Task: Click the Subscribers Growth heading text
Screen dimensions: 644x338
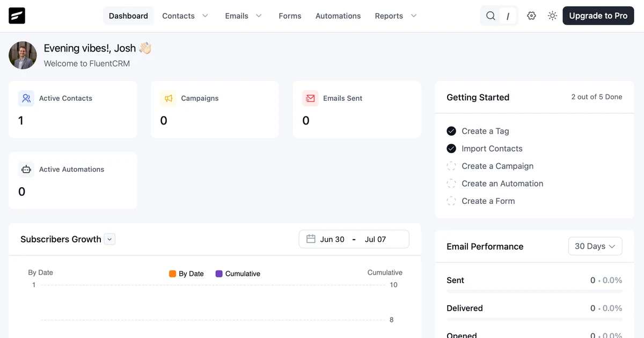Action: tap(61, 239)
